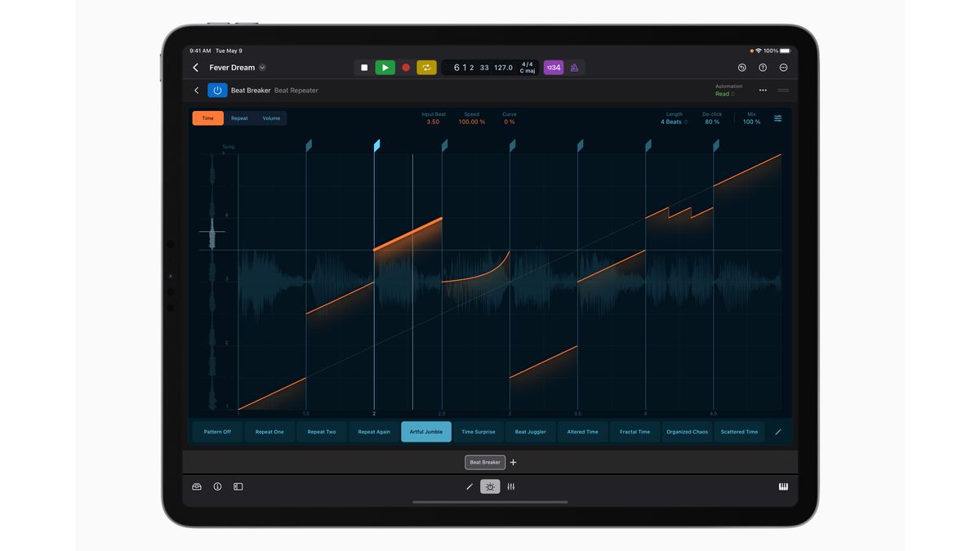Screen dimensions: 980x551
Task: Enable the metronome icon in transport bar
Action: [572, 67]
